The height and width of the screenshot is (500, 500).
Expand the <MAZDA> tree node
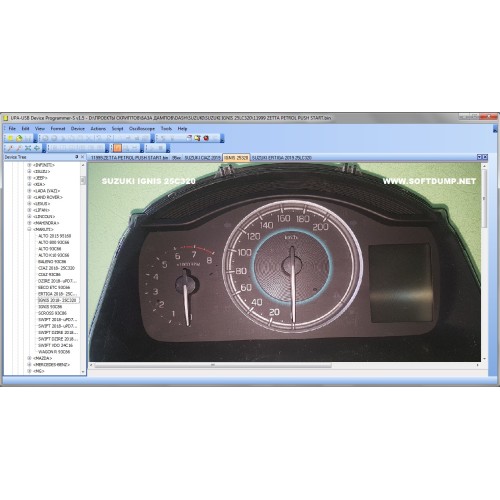[x=29, y=358]
